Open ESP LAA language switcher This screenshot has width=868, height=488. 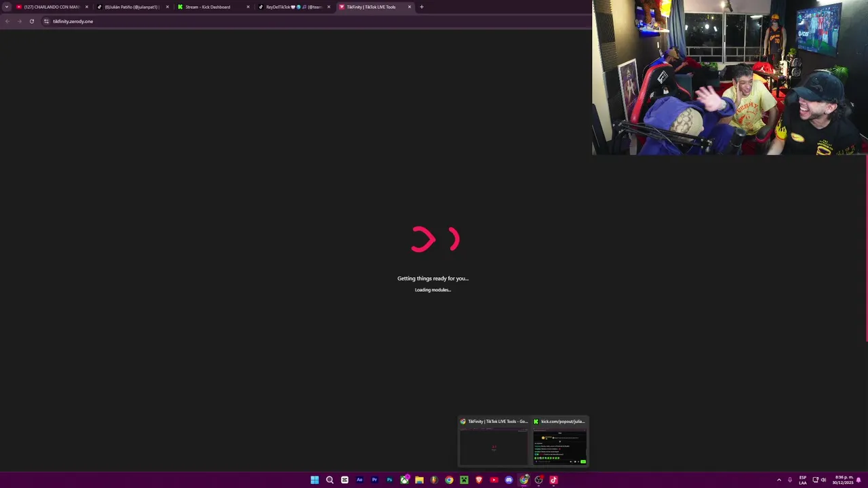pos(803,480)
